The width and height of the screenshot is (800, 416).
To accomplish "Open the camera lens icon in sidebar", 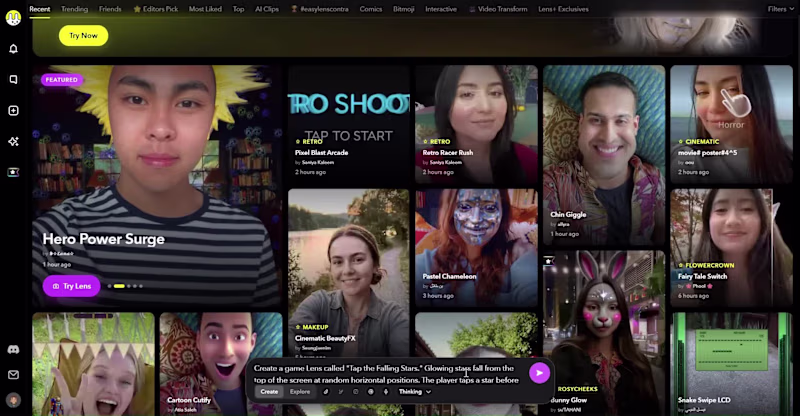I will [x=13, y=172].
